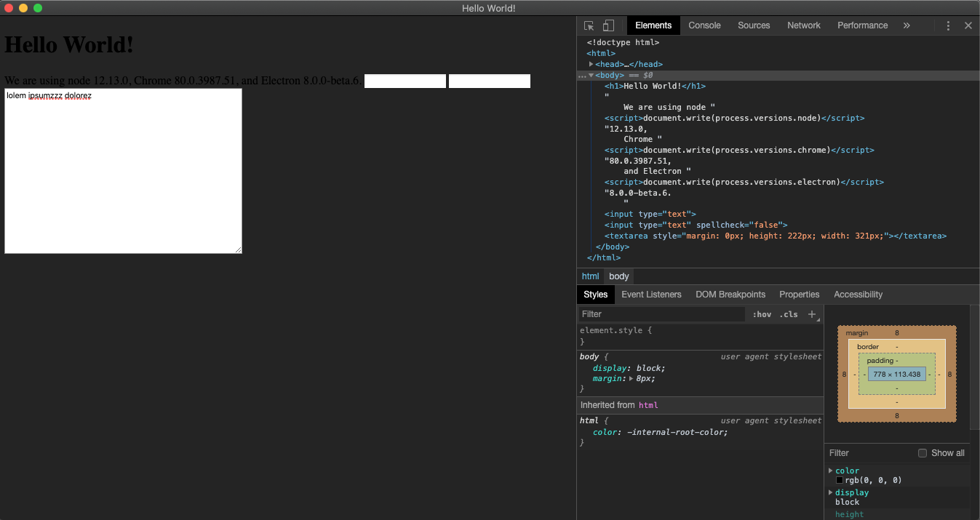View the Event Listeners tab
This screenshot has width=980, height=520.
tap(651, 294)
